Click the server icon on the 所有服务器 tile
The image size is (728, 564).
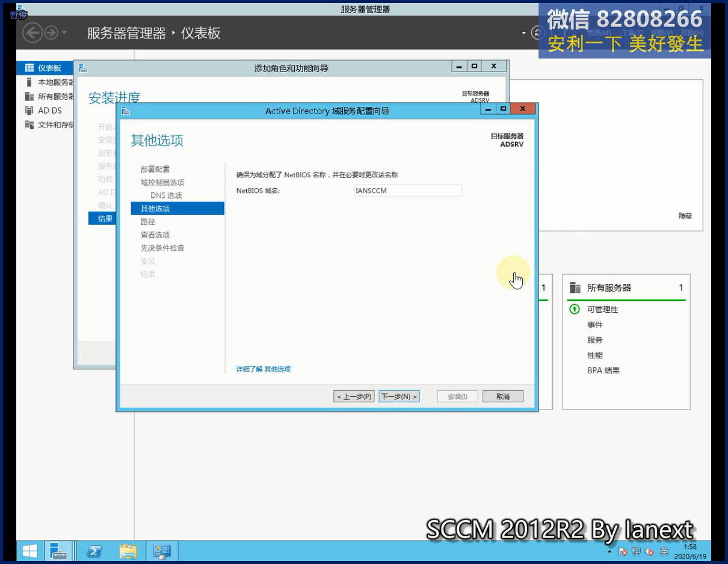tap(575, 288)
